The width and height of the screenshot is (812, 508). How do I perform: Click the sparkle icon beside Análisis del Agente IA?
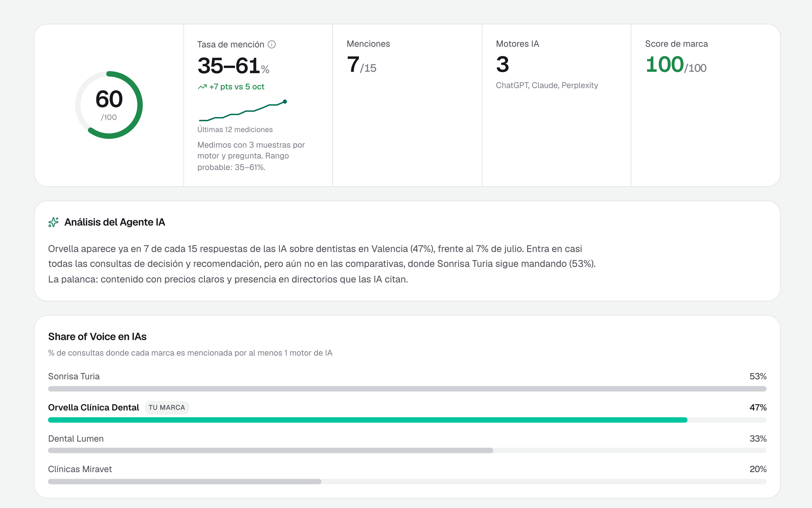coord(53,222)
